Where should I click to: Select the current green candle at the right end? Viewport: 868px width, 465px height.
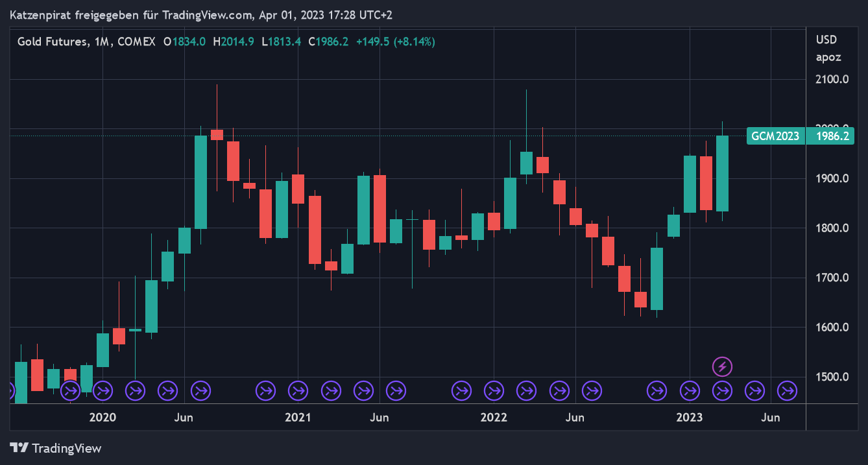tap(722, 173)
